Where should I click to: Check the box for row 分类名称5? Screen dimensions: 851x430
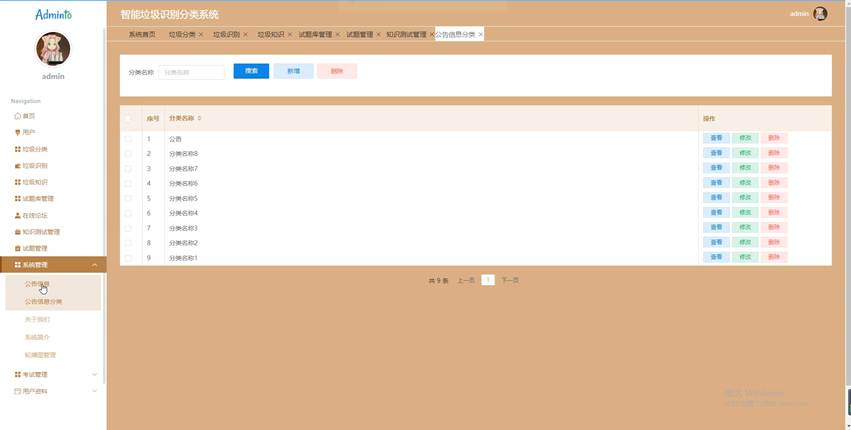(128, 199)
